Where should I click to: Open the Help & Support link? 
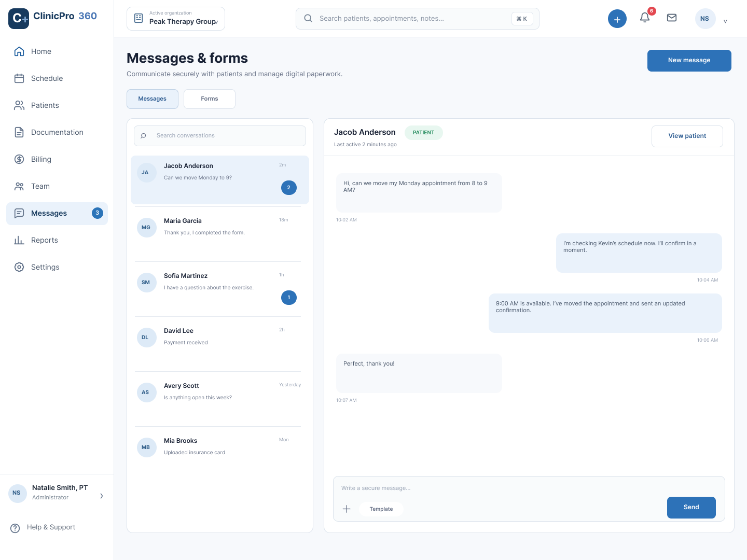point(51,527)
